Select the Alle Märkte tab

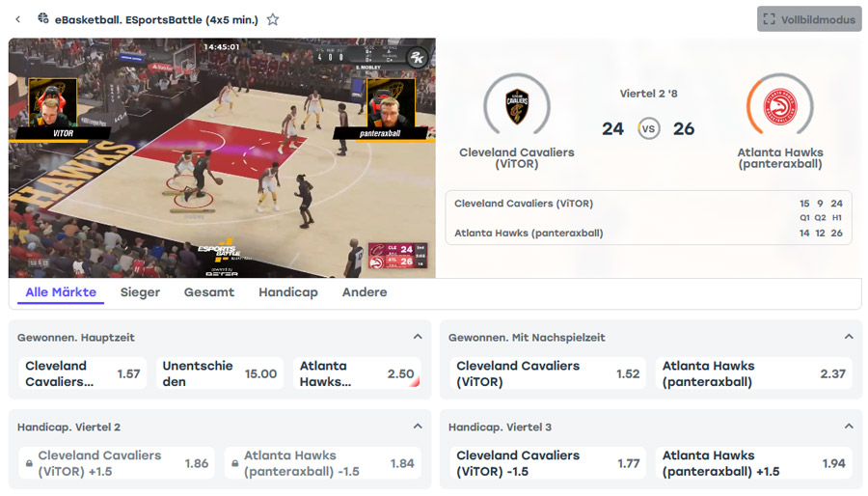(61, 292)
